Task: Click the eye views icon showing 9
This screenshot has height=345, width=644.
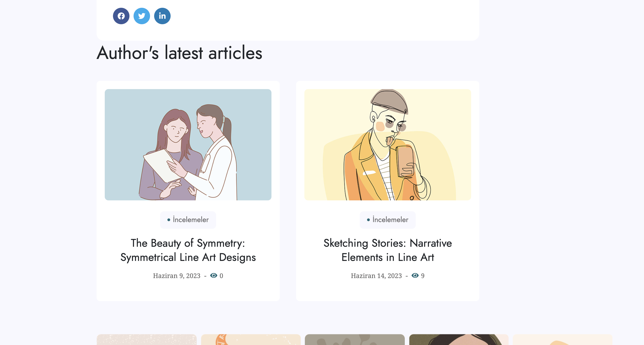Action: point(415,275)
